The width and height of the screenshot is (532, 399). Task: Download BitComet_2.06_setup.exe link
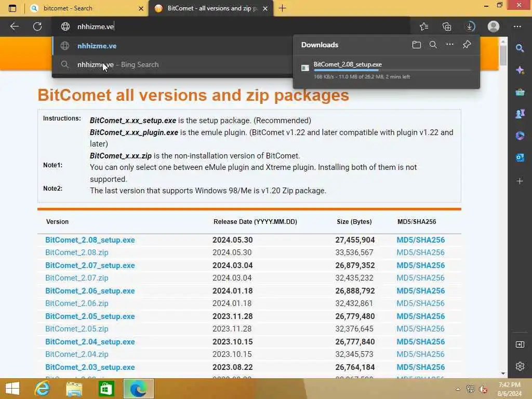[90, 291]
